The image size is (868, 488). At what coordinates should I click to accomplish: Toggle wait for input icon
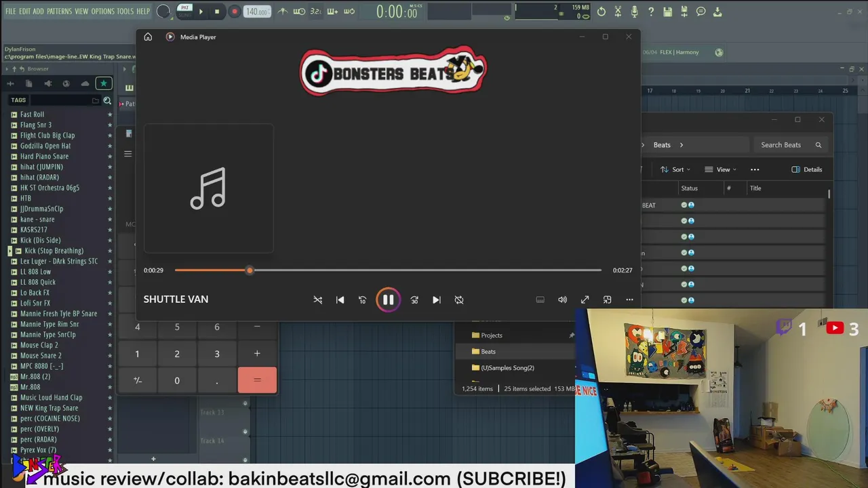pos(299,12)
